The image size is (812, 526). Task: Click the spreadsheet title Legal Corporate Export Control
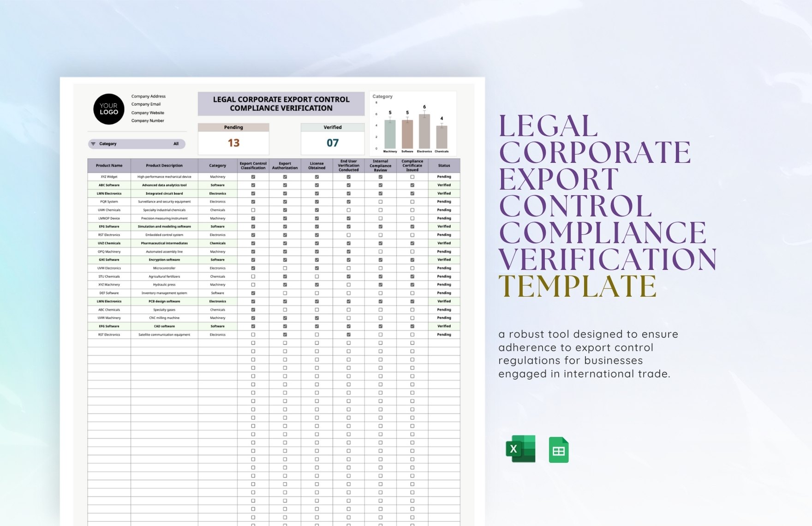(x=281, y=104)
